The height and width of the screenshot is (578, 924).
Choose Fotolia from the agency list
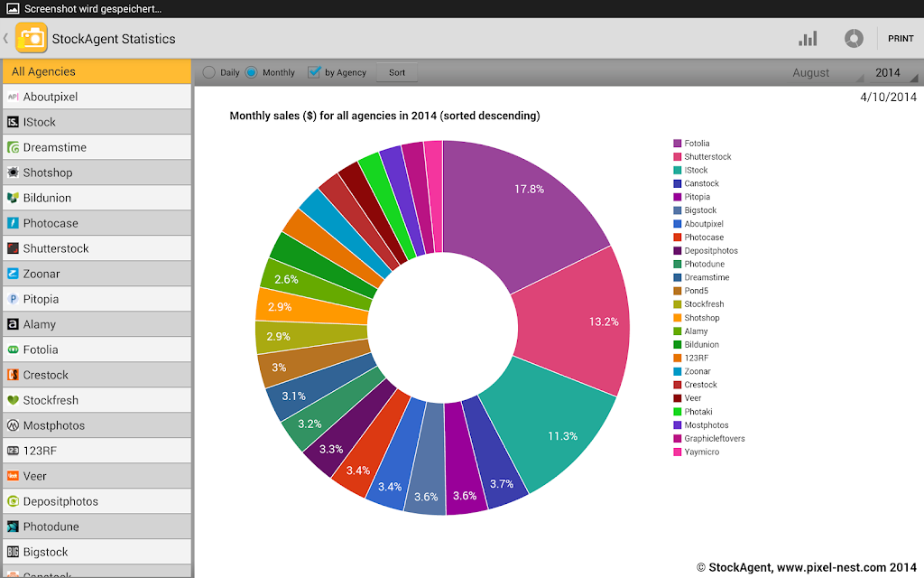coord(97,350)
